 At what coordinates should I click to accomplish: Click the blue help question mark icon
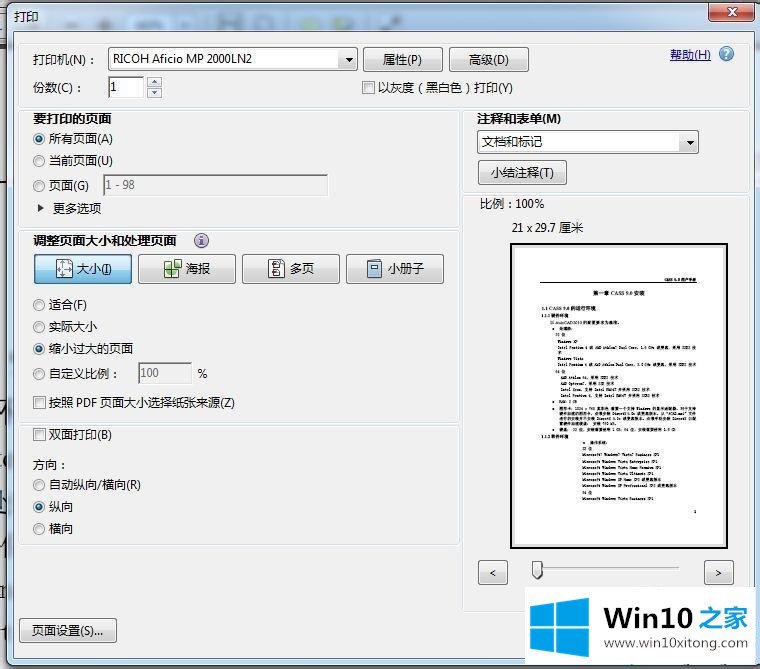pos(726,54)
